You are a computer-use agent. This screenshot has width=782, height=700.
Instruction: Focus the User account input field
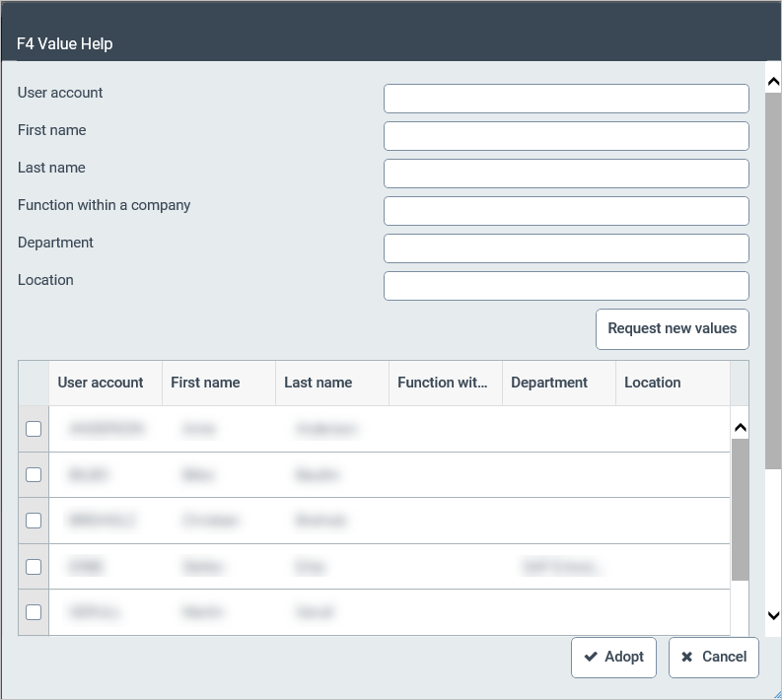coord(566,99)
